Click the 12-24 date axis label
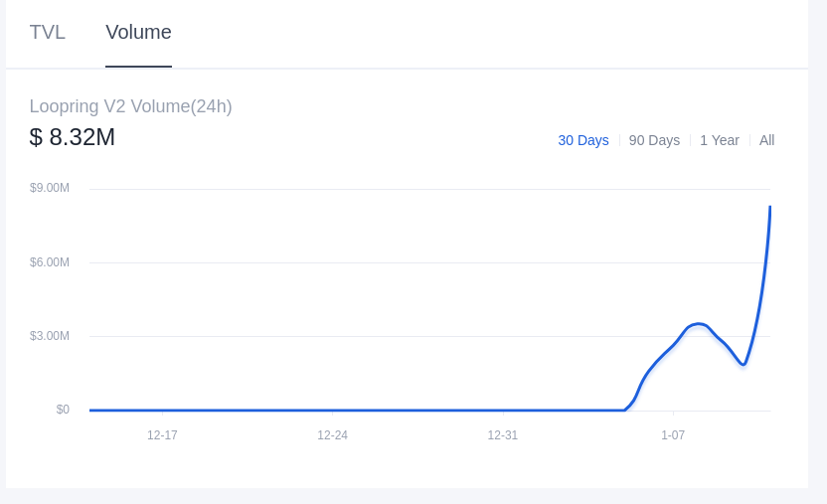The height and width of the screenshot is (504, 827). 332,435
